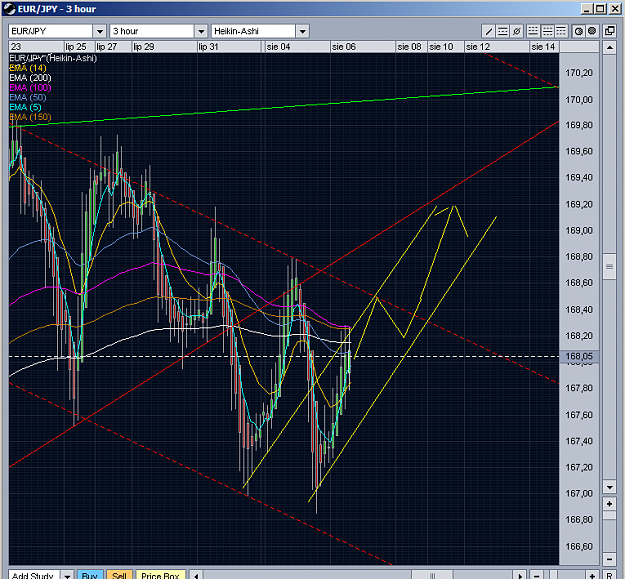
Task: Click the vertical zoom plus button
Action: click(609, 504)
